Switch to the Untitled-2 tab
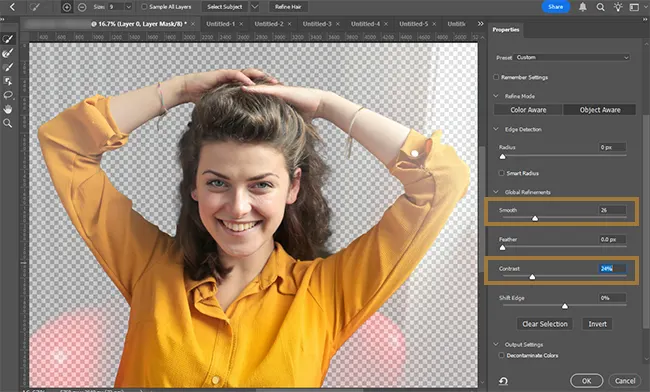This screenshot has width=650, height=392. (x=269, y=24)
